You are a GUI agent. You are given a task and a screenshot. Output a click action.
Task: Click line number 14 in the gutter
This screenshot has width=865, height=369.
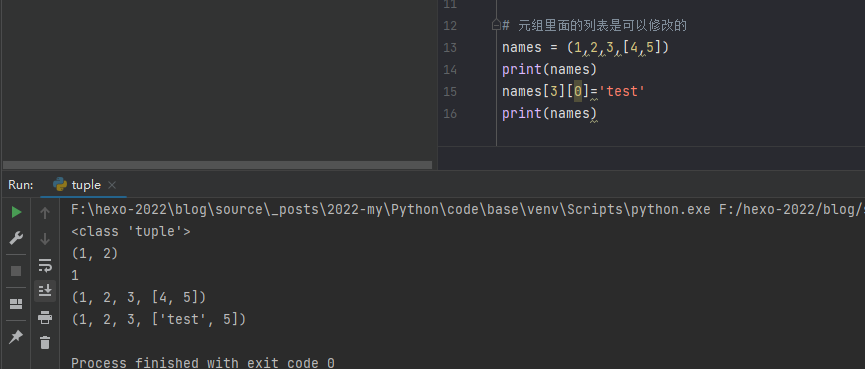click(x=450, y=70)
